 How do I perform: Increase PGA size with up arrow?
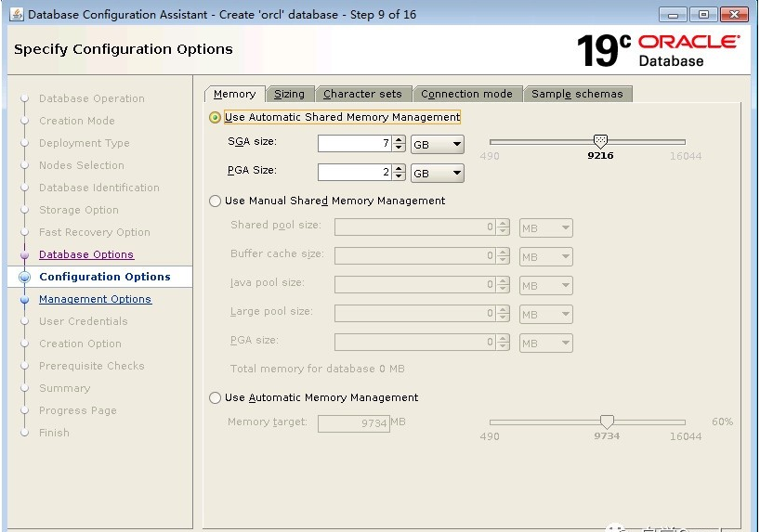click(x=399, y=168)
